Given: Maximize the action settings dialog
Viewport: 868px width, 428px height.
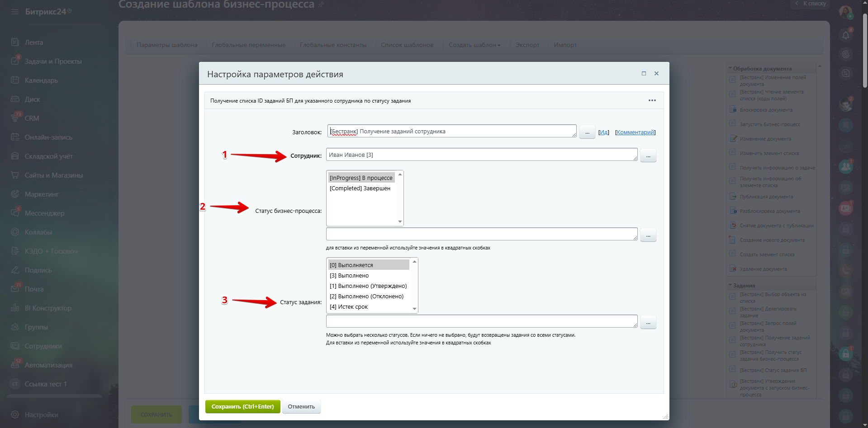Looking at the screenshot, I should [644, 74].
